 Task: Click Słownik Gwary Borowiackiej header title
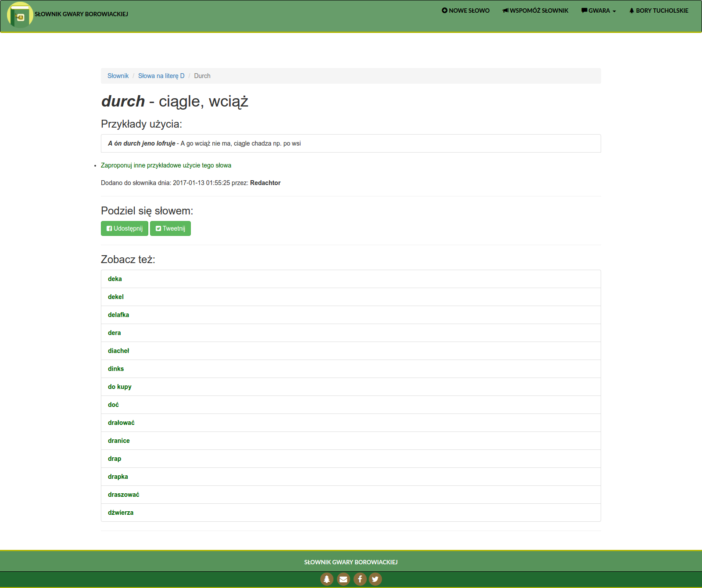pyautogui.click(x=82, y=14)
